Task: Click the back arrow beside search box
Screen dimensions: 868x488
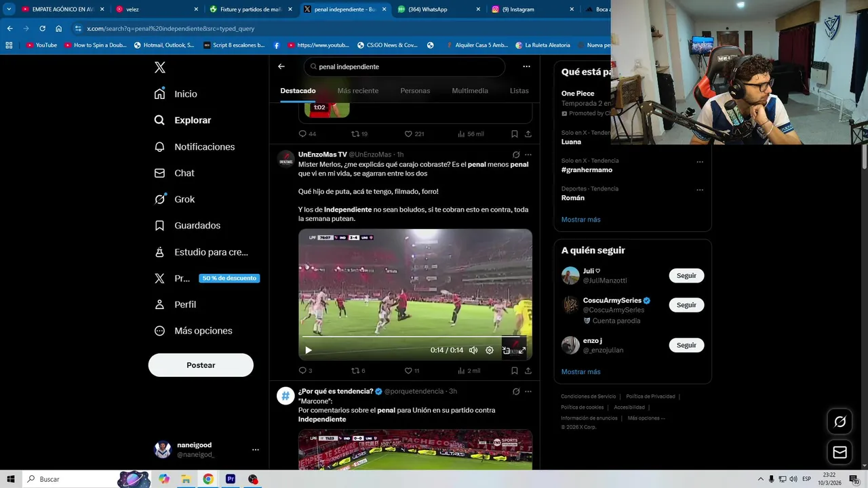Action: tap(281, 66)
